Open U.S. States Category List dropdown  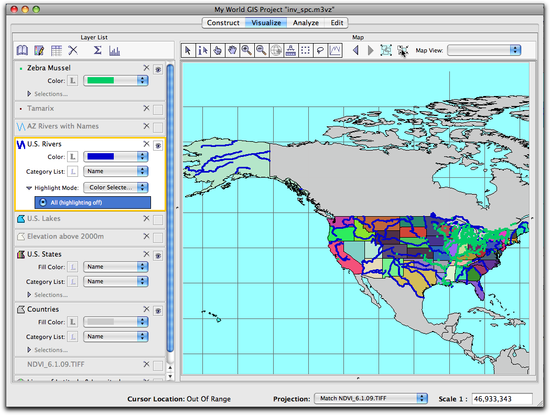[x=116, y=281]
